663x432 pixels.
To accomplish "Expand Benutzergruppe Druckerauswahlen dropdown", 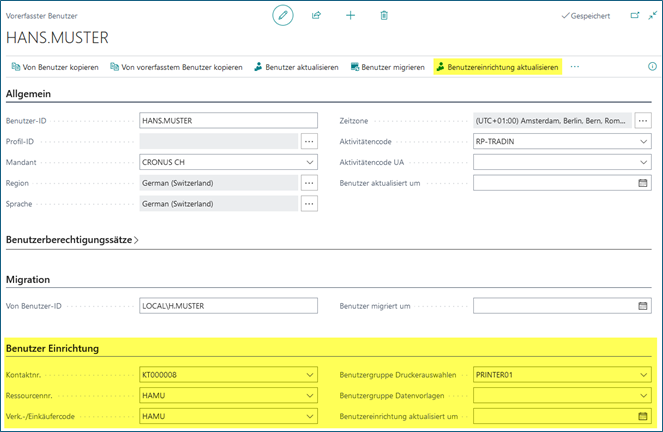I will [643, 375].
